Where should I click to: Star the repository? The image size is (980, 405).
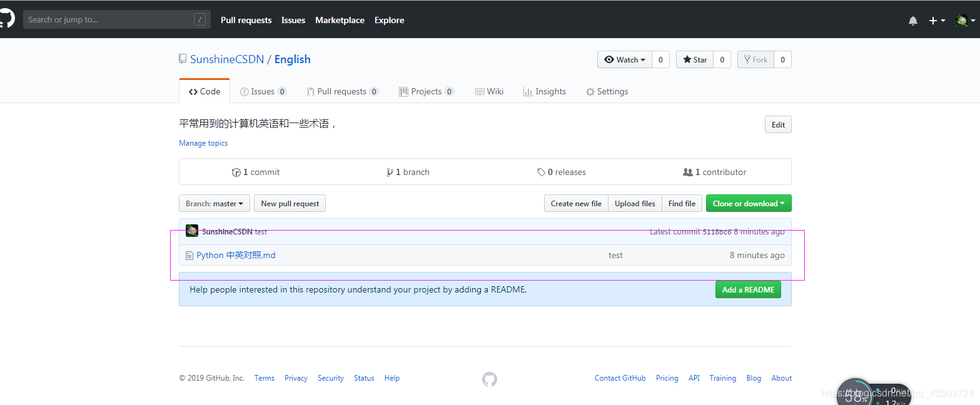[x=695, y=59]
